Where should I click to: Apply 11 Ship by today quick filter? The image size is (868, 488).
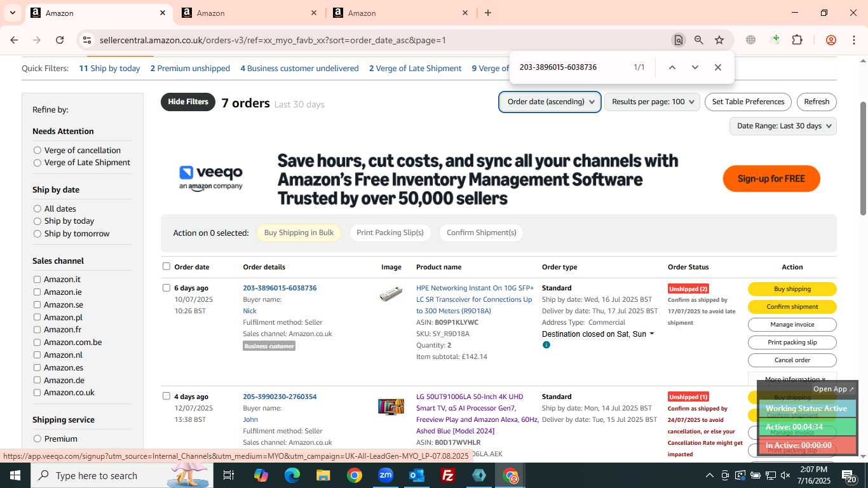pyautogui.click(x=109, y=69)
